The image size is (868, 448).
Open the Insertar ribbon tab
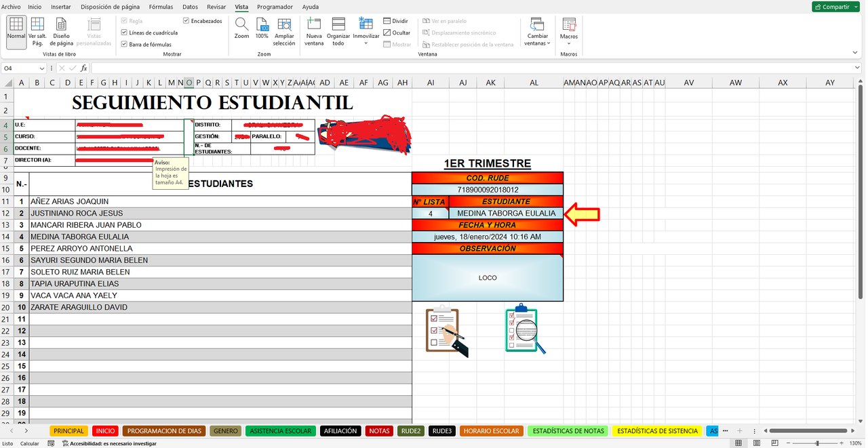pos(61,7)
